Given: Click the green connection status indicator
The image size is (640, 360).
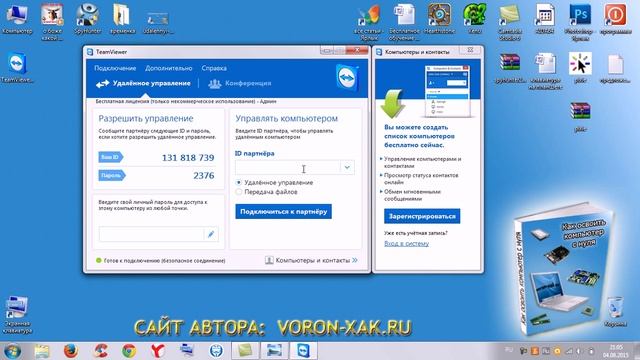Looking at the screenshot, I should point(98,260).
